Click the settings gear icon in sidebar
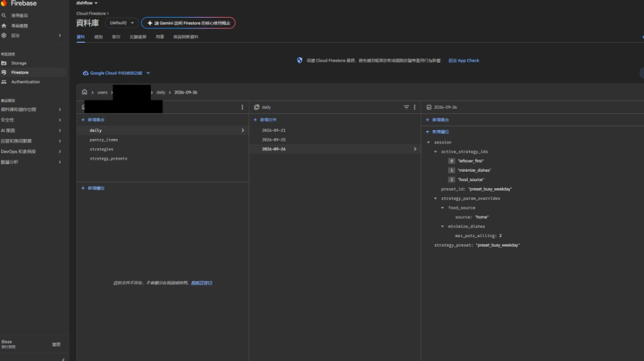Screen dimensions: 644x361 click(4, 35)
